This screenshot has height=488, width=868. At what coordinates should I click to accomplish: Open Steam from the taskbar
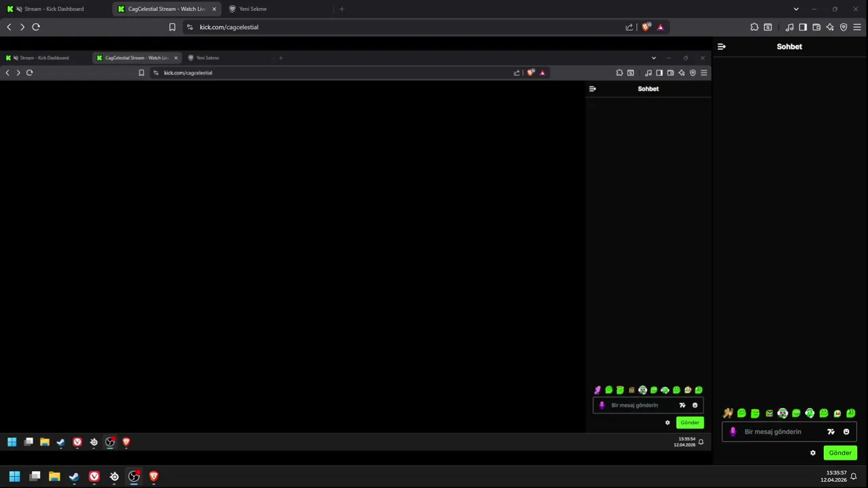[x=74, y=476]
